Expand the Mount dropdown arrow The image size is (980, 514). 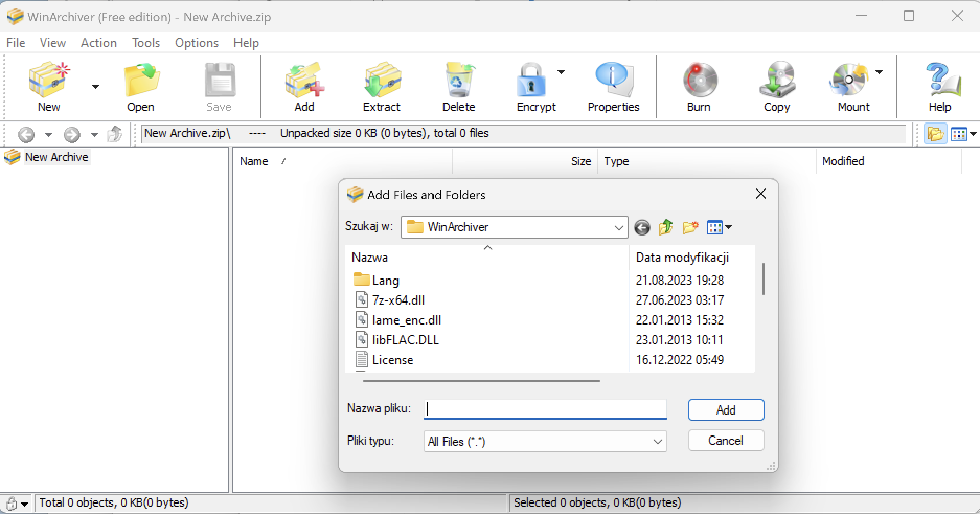(x=879, y=72)
